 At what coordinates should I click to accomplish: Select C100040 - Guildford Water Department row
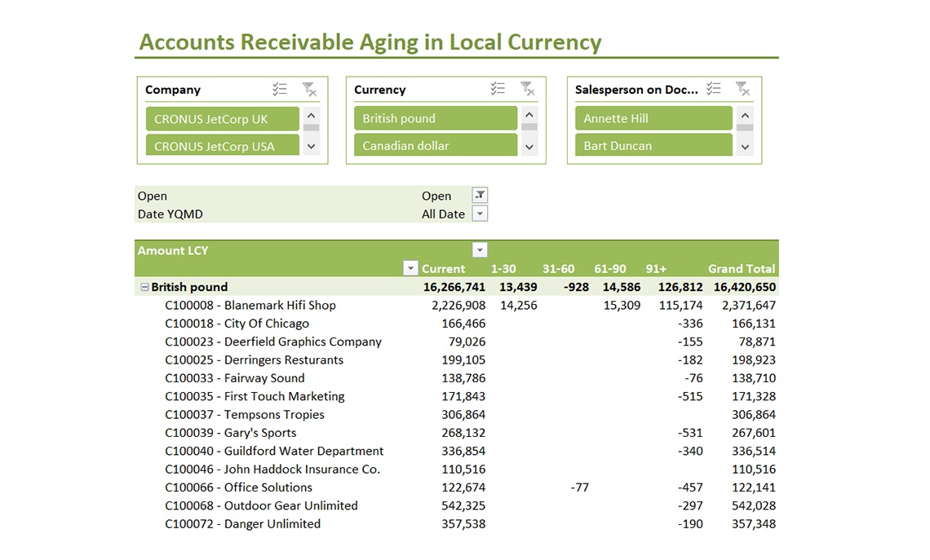click(x=457, y=451)
